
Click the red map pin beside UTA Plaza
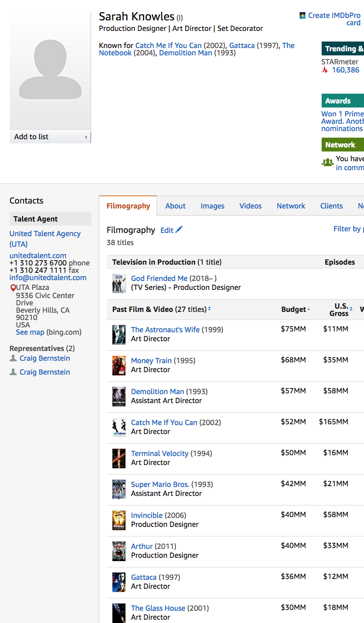click(13, 288)
